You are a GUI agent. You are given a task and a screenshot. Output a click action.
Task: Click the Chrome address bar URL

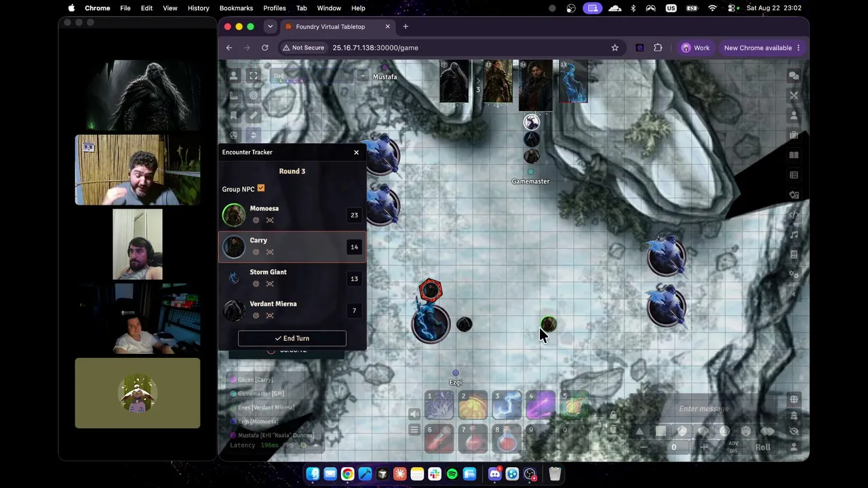(375, 47)
